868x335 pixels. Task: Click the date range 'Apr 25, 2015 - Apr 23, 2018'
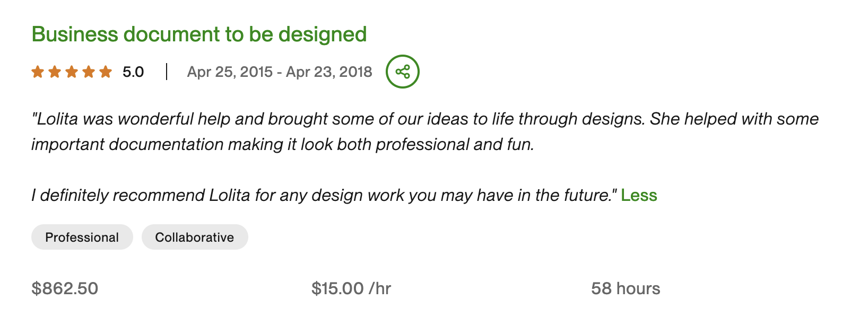pyautogui.click(x=280, y=72)
